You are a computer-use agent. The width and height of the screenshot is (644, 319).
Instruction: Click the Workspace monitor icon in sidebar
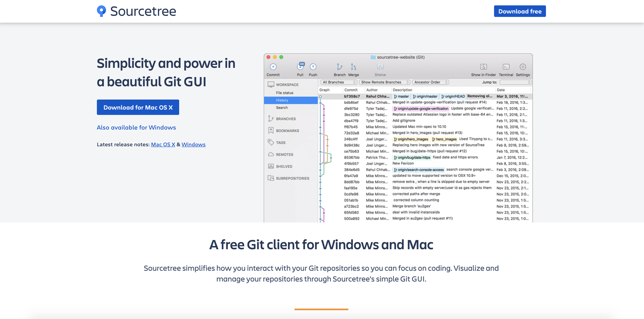tap(271, 85)
